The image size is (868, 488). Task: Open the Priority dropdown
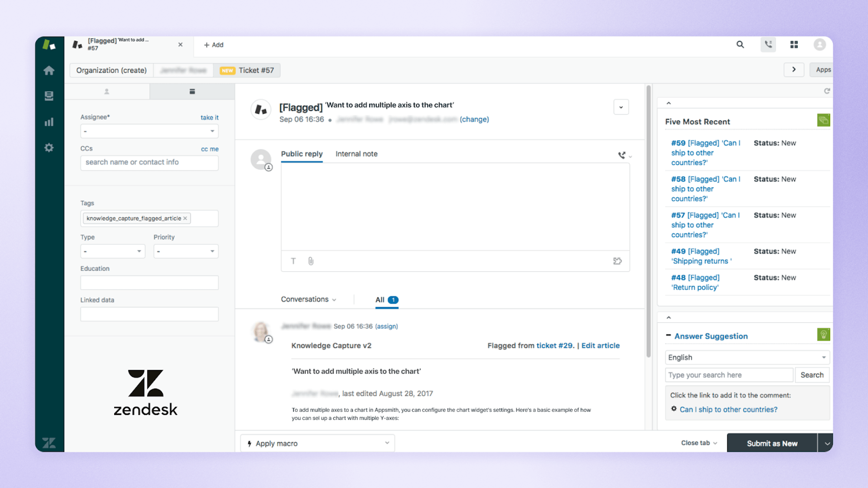185,251
